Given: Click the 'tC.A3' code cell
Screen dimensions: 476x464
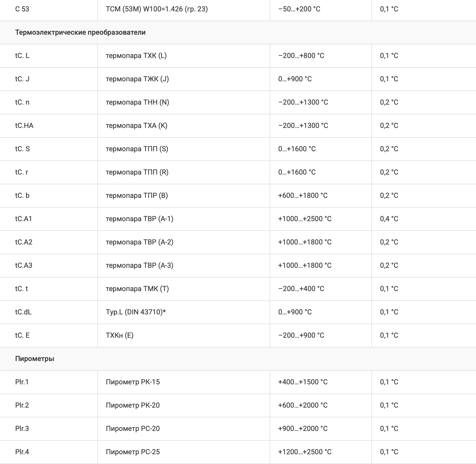Looking at the screenshot, I should [x=24, y=266].
